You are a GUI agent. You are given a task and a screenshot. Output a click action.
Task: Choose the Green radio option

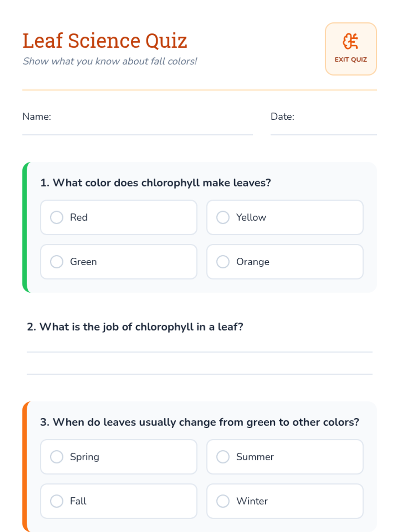(x=57, y=262)
